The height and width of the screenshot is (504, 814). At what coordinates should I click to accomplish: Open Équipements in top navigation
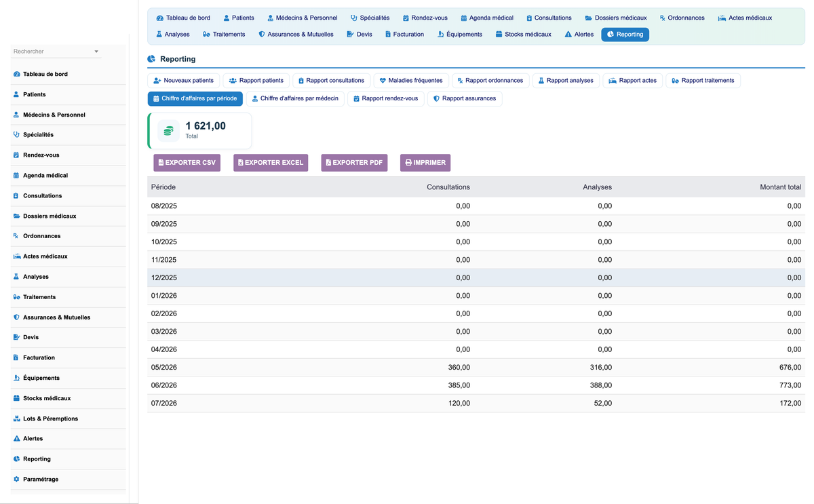[x=460, y=34]
